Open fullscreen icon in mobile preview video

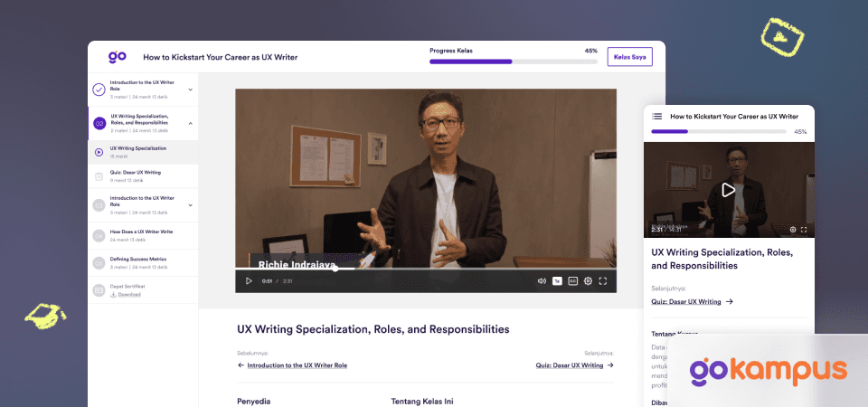pos(804,229)
